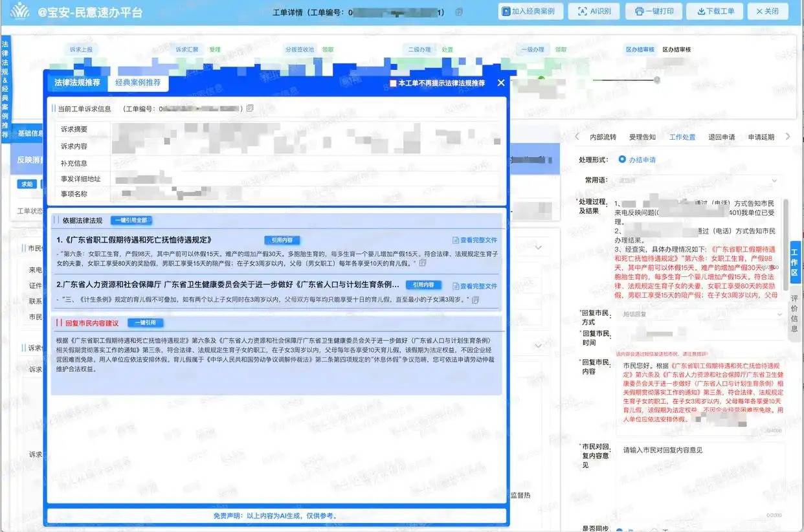
Task: Copy the 工单编号 in 当前工单诉求信息
Action: 250,108
